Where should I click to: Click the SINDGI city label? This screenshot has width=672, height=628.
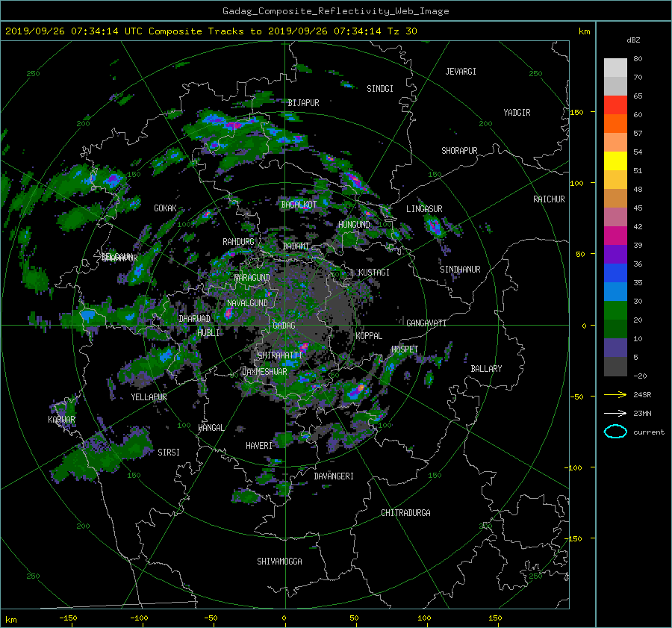(x=380, y=89)
